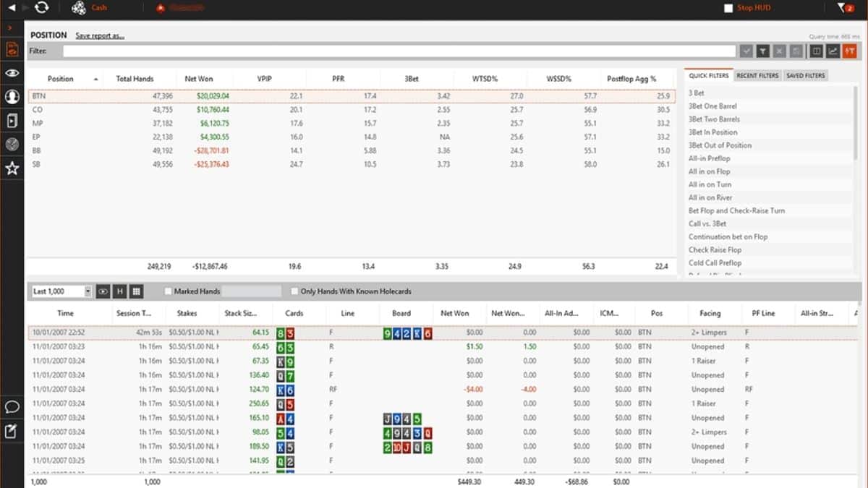The image size is (868, 488).
Task: Click the notes pencil icon in lower sidebar
Action: coord(10,432)
